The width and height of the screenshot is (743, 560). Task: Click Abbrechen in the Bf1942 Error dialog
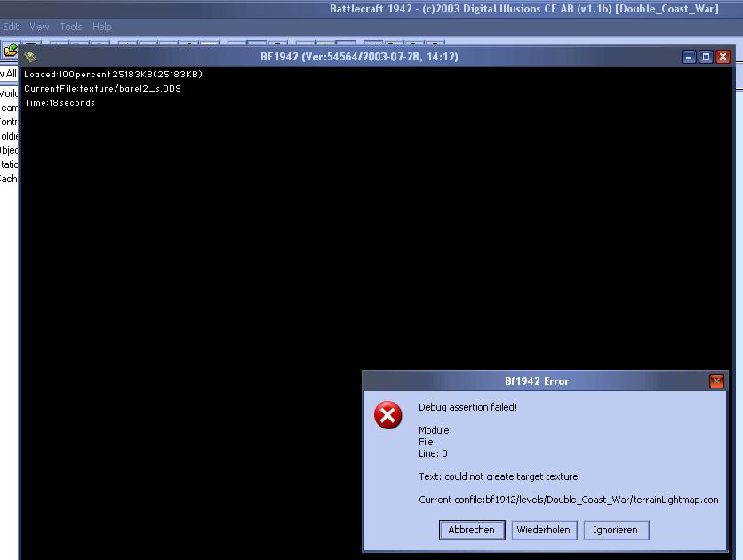pos(472,530)
